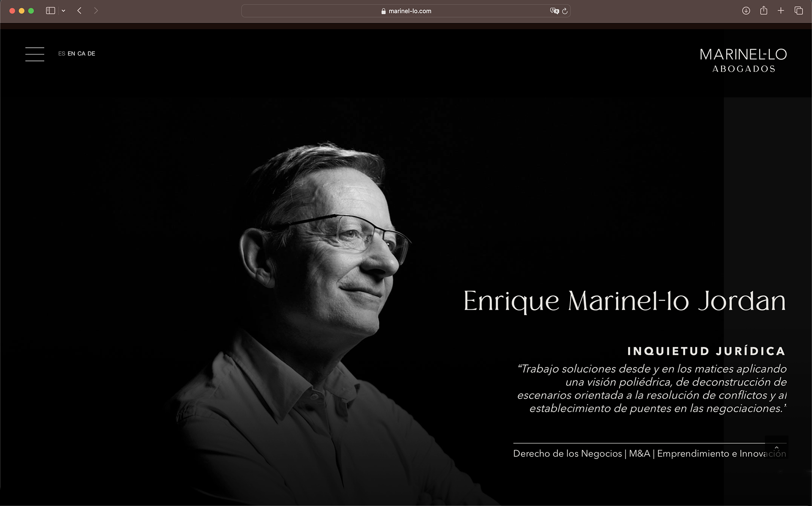Open a new tab
This screenshot has height=506, width=812.
781,11
